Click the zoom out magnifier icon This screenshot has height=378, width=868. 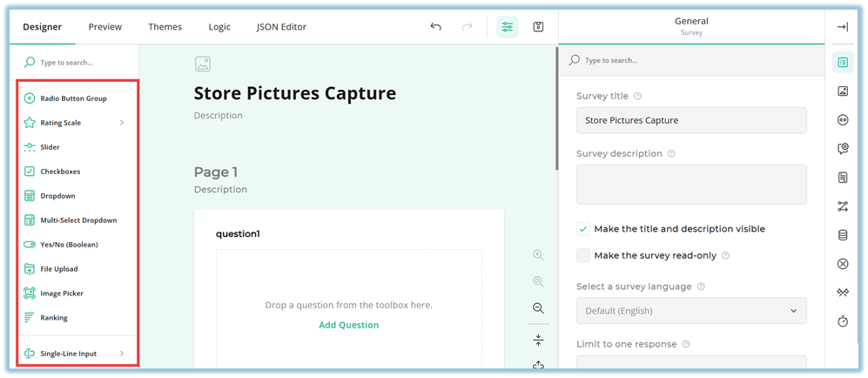click(538, 308)
